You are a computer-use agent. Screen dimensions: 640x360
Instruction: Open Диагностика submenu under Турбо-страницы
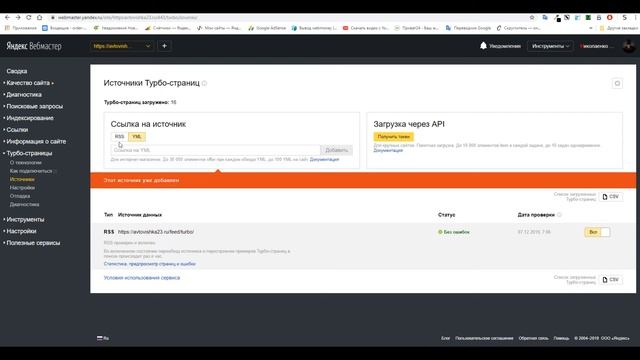24,204
